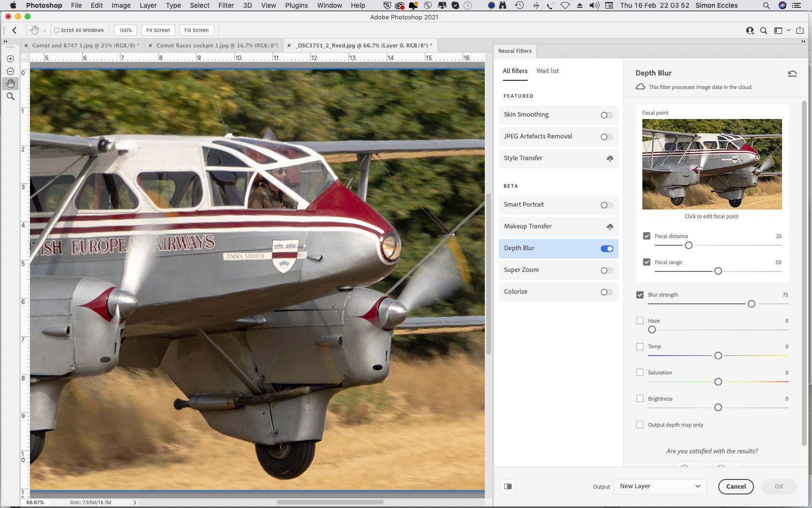Click the share image icon

coord(800,30)
